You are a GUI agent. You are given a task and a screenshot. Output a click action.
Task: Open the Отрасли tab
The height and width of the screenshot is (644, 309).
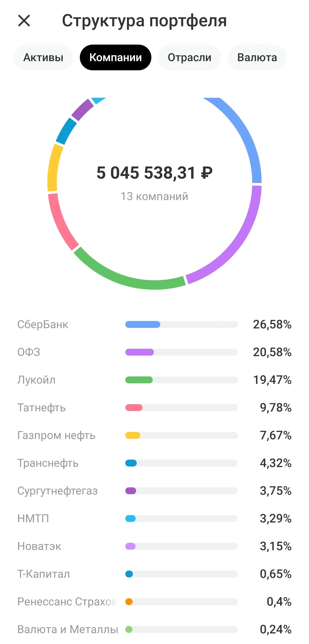(x=189, y=57)
